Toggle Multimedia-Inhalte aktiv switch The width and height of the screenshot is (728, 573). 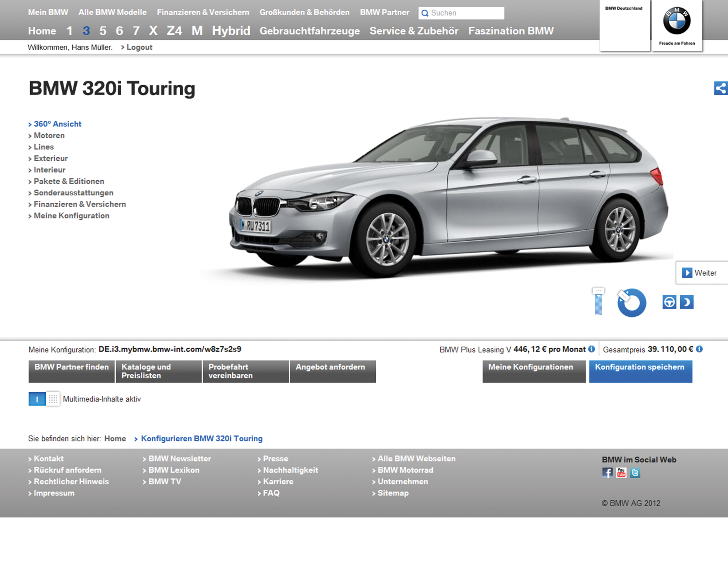44,399
